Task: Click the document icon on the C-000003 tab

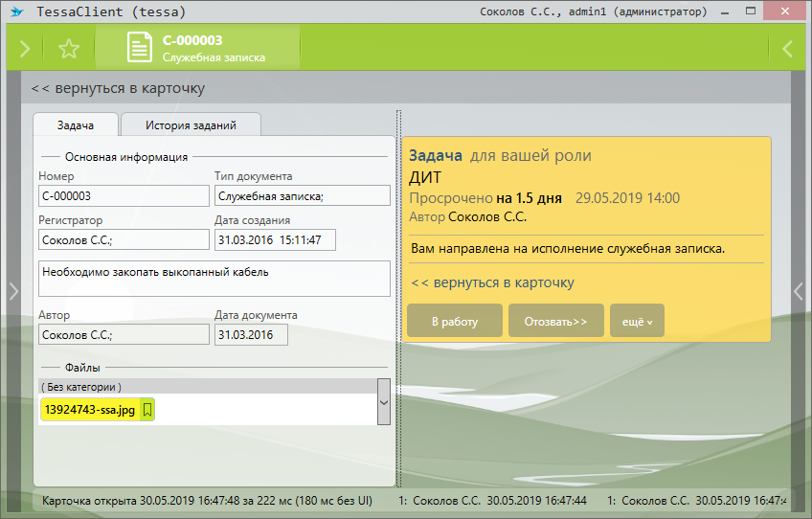Action: pyautogui.click(x=141, y=48)
